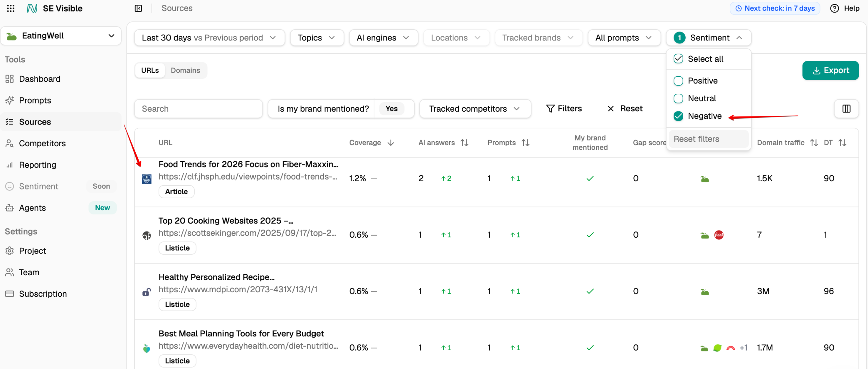Sort by Prompts arrows icon
Image resolution: width=868 pixels, height=369 pixels.
click(x=526, y=143)
